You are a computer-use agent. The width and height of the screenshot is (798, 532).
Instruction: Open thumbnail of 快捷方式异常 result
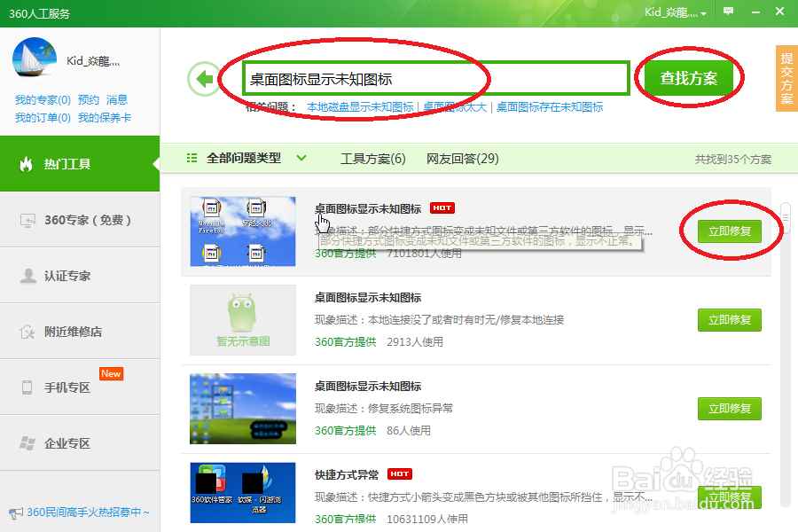click(x=243, y=492)
